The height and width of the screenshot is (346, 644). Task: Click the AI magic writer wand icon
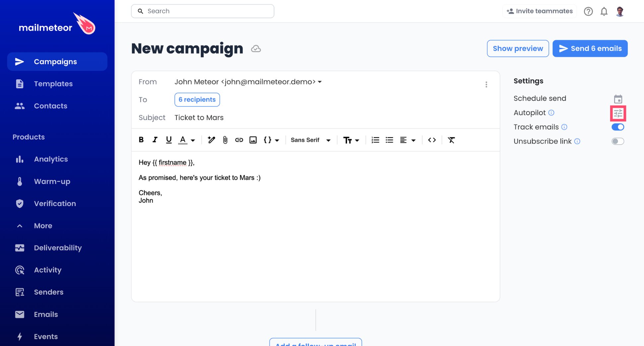point(211,140)
